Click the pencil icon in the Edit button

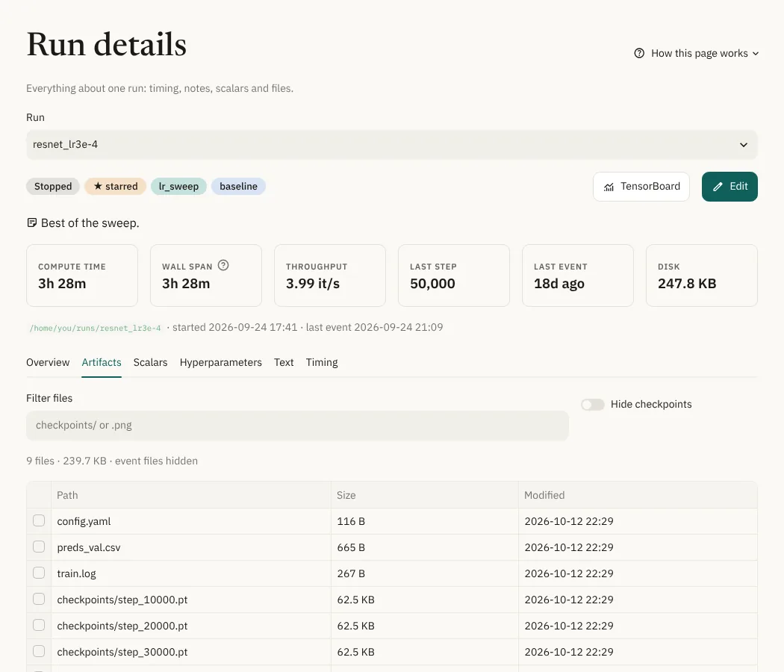(x=718, y=187)
